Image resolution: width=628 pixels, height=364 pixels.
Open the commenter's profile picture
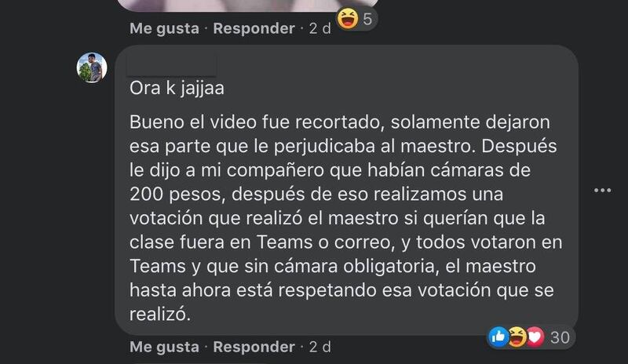coord(92,67)
